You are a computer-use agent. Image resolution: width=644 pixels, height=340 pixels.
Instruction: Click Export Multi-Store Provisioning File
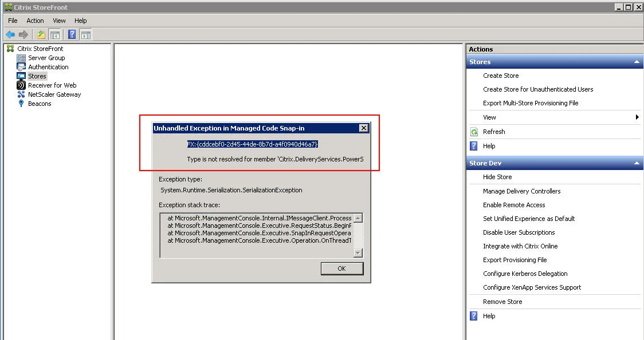[x=531, y=104]
